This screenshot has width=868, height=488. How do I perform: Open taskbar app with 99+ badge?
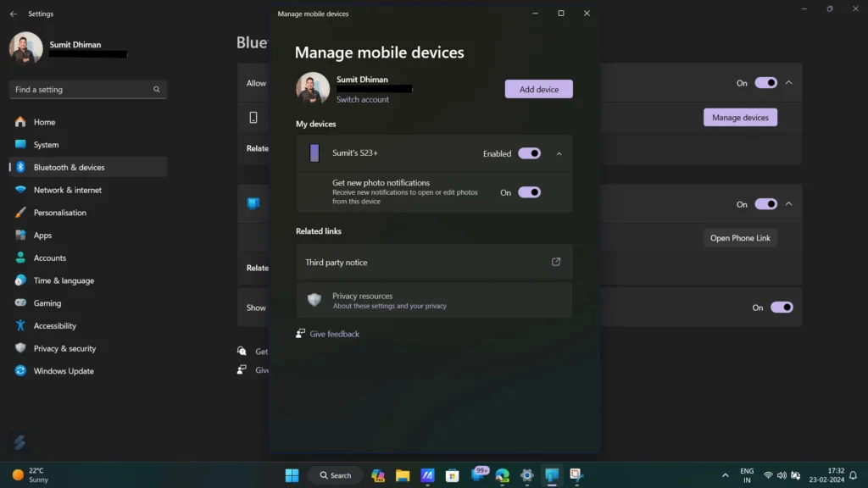478,474
